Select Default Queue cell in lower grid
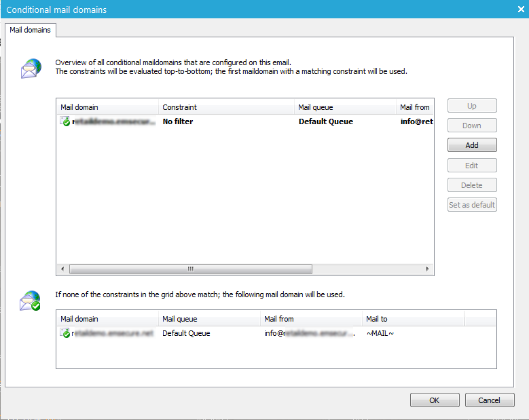The image size is (529, 420). click(186, 333)
